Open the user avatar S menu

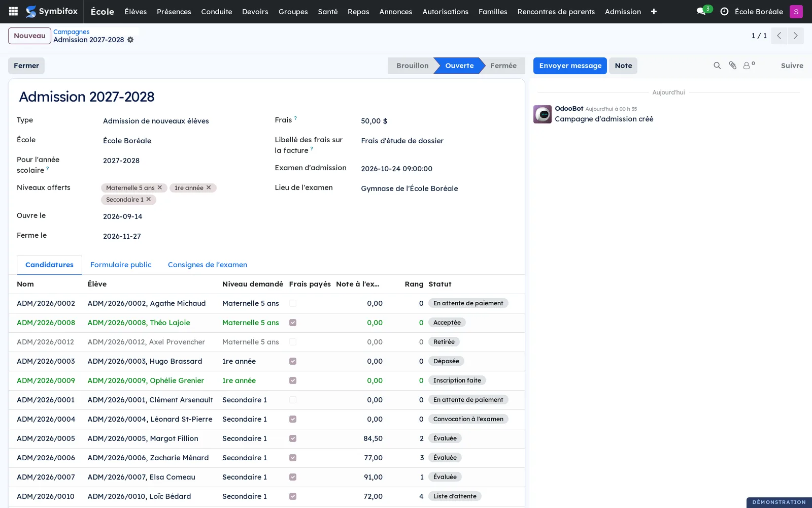click(796, 11)
